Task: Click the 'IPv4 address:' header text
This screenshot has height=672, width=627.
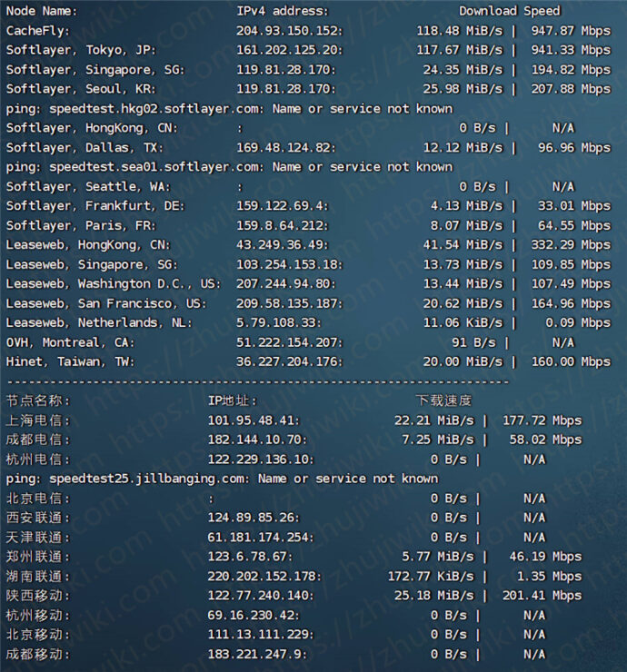Action: pos(283,11)
